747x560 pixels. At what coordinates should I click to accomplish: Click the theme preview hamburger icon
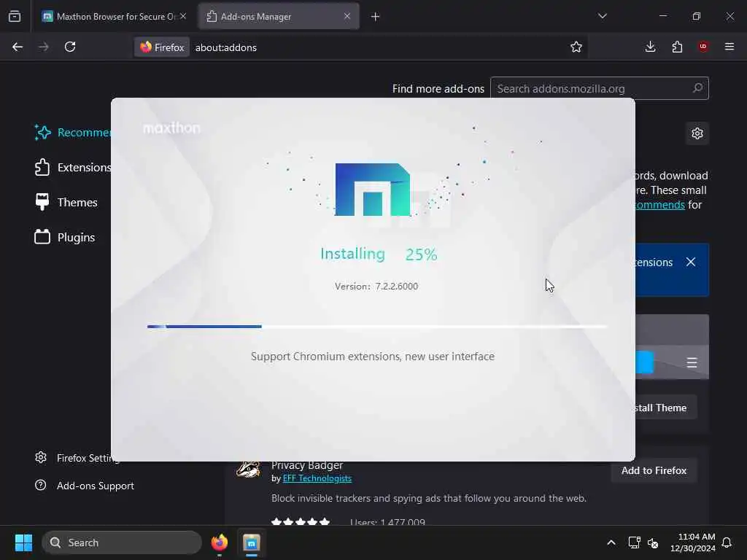[692, 363]
